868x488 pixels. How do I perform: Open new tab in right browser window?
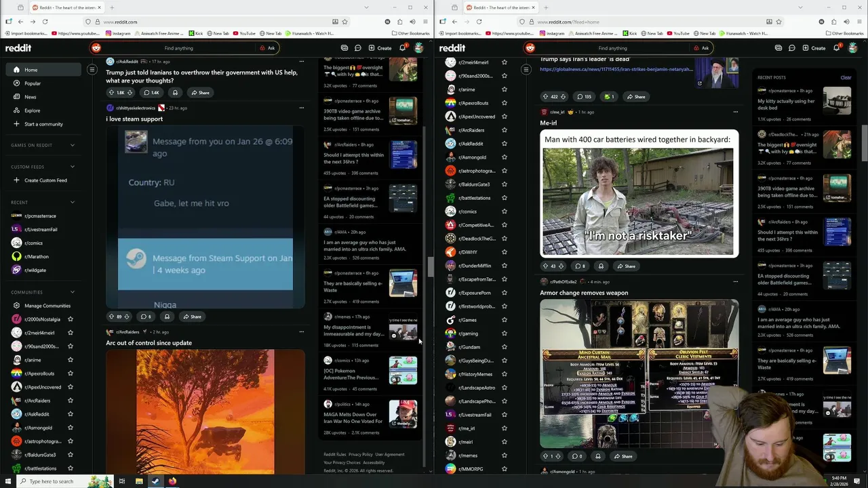click(545, 7)
